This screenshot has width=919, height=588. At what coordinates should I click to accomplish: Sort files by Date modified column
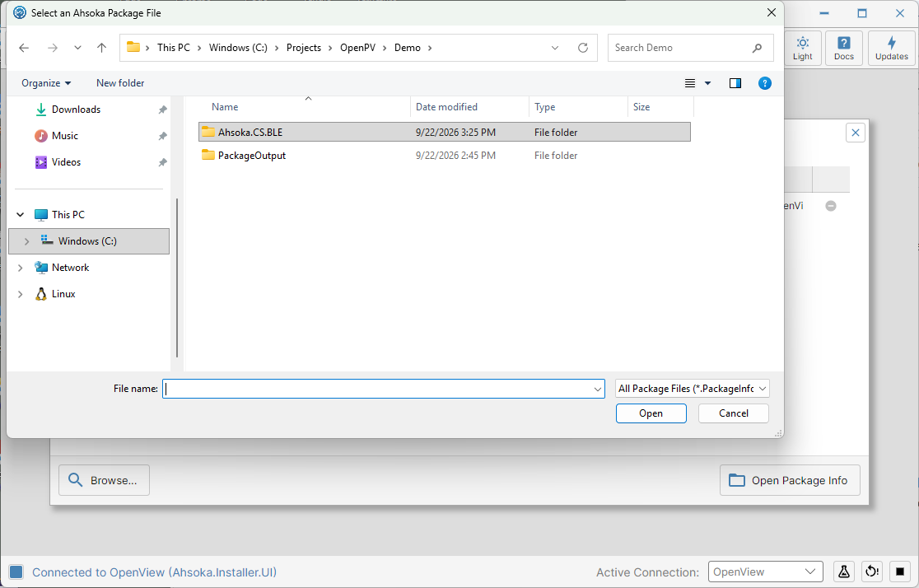[446, 107]
